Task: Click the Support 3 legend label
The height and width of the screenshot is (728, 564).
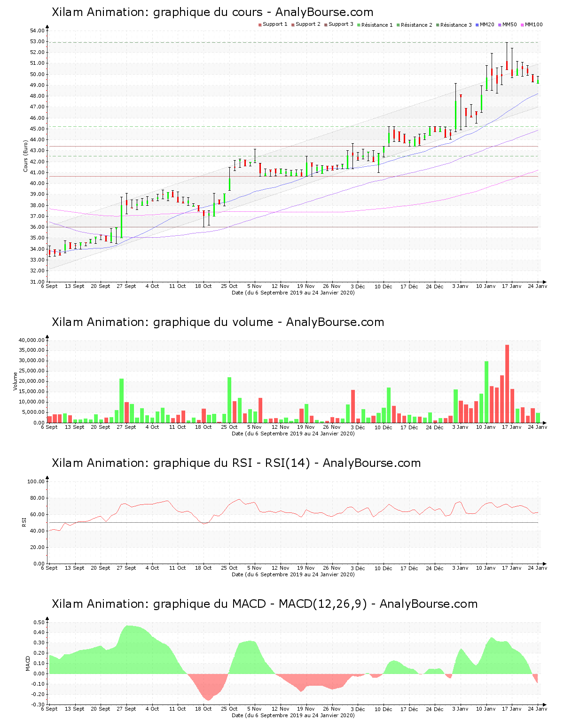Action: click(x=341, y=24)
